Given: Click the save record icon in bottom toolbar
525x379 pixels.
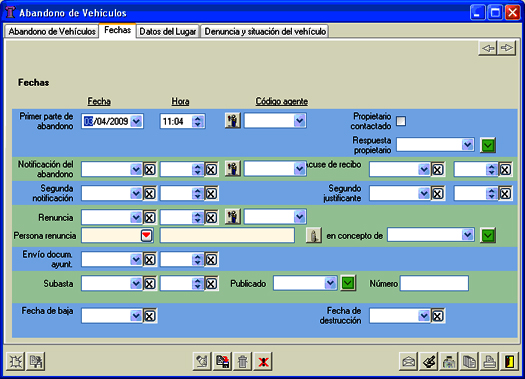Looking at the screenshot, I should coord(222,361).
